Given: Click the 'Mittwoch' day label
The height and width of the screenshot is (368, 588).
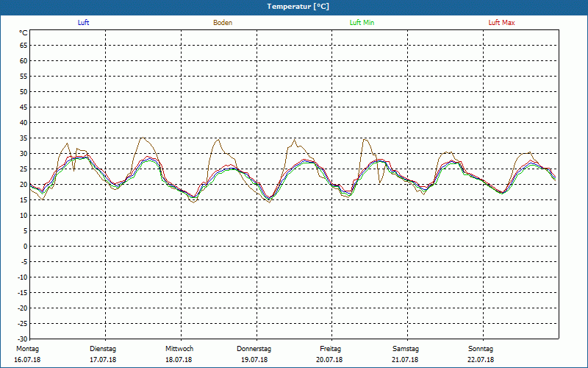Looking at the screenshot, I should coord(179,349).
